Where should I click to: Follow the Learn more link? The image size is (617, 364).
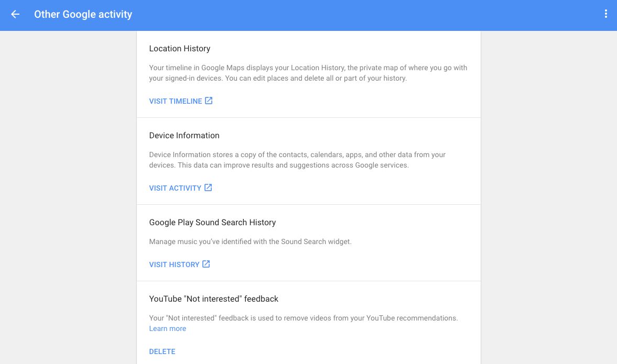click(167, 328)
